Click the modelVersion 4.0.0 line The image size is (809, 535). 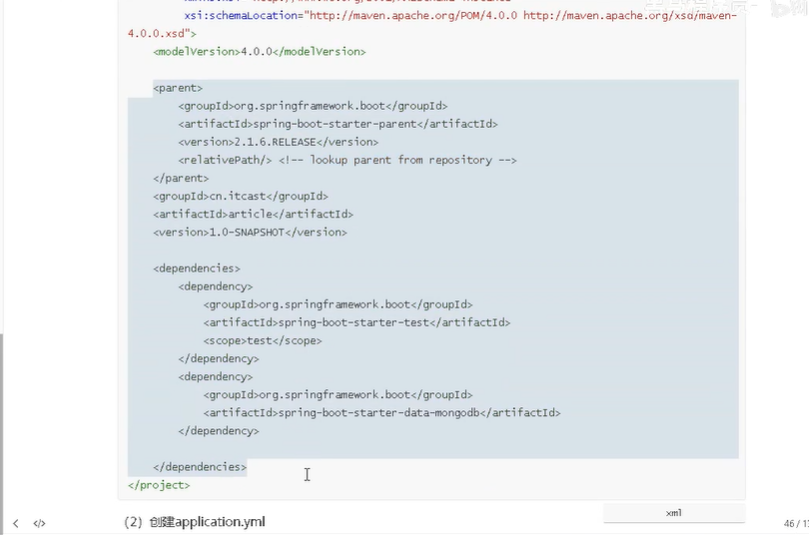pos(260,52)
